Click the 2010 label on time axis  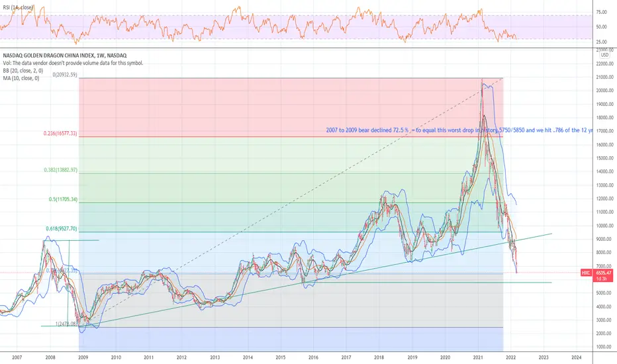(116, 357)
